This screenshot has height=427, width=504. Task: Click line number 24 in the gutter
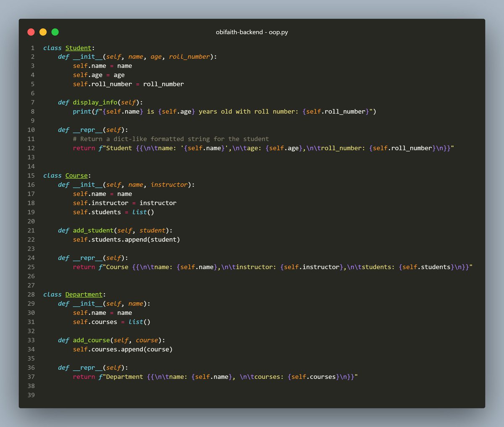coord(31,258)
